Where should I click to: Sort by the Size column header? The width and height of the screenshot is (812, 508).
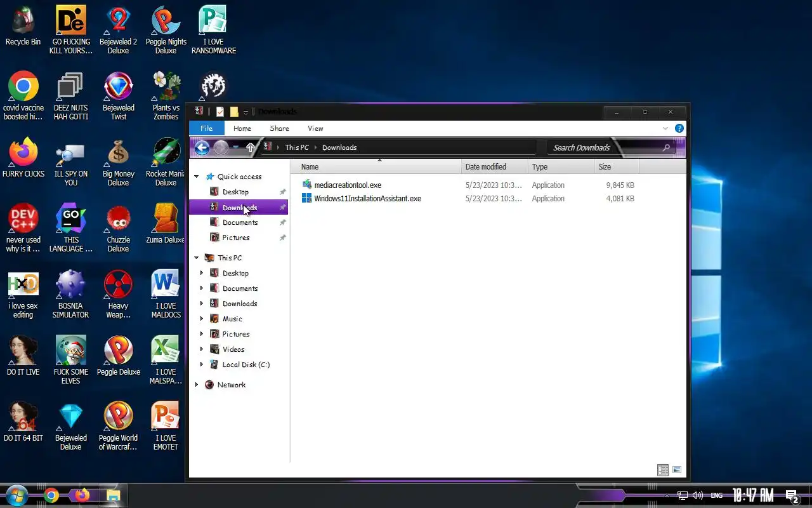(x=617, y=167)
